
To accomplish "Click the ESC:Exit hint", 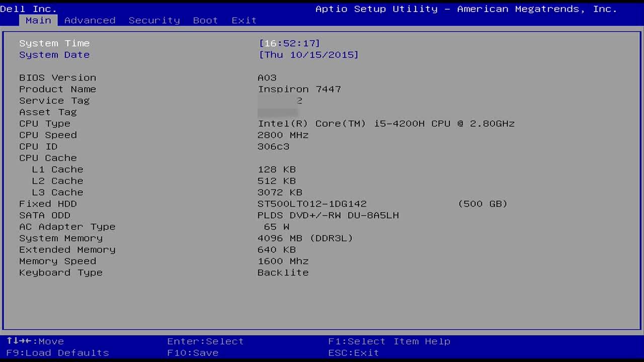I will (353, 352).
